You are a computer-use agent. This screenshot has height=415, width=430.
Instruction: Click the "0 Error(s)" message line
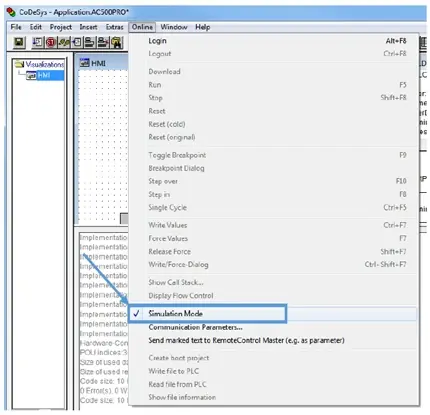pos(104,390)
